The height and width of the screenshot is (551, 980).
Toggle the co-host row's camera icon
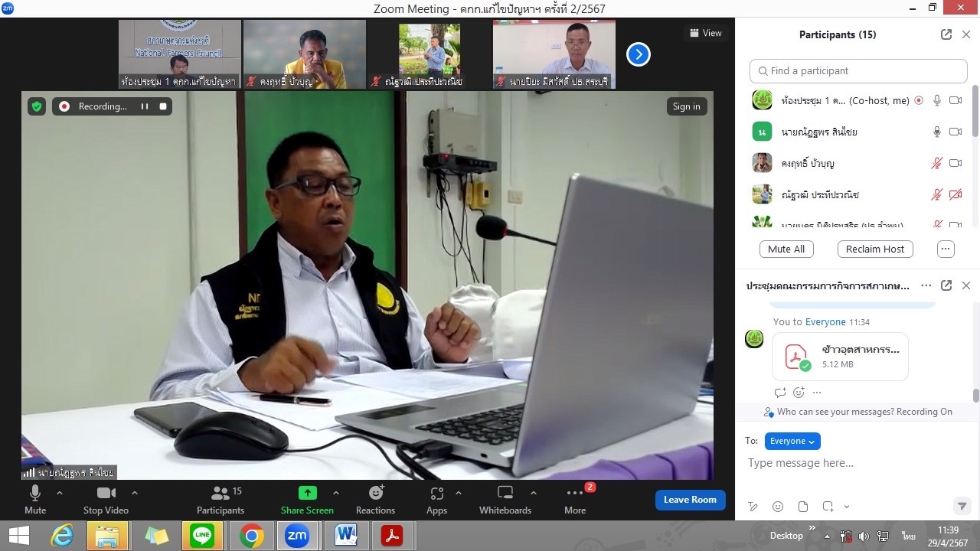955,100
